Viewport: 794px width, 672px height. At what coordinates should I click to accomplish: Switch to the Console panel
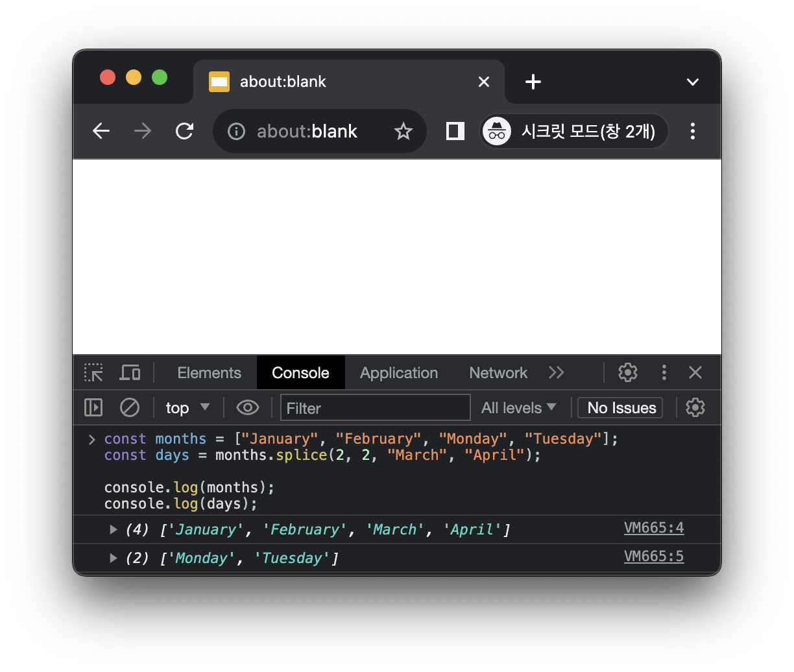pos(300,373)
